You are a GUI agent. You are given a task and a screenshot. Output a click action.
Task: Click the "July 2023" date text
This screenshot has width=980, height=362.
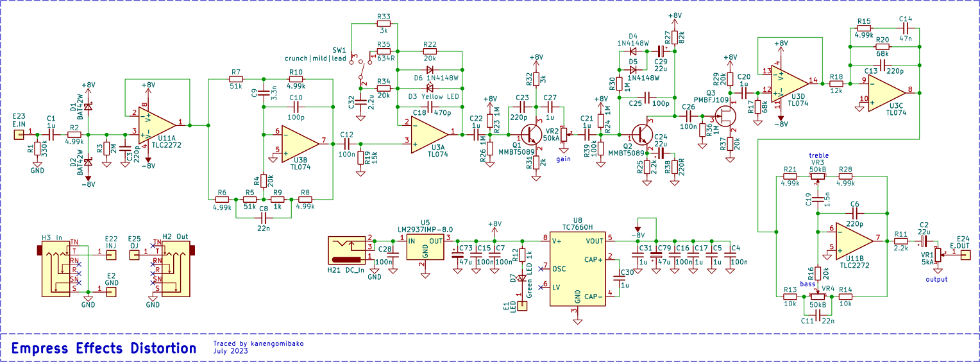point(230,351)
